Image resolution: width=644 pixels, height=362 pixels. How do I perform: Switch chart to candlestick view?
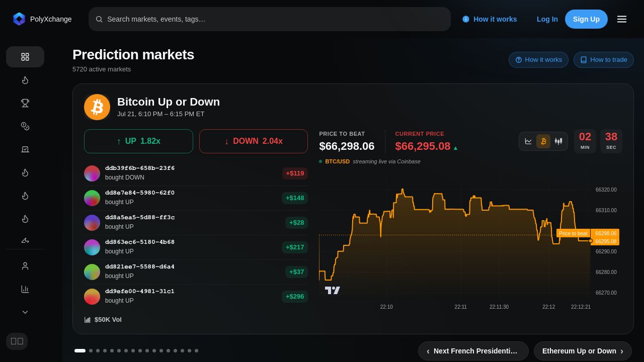(x=558, y=141)
